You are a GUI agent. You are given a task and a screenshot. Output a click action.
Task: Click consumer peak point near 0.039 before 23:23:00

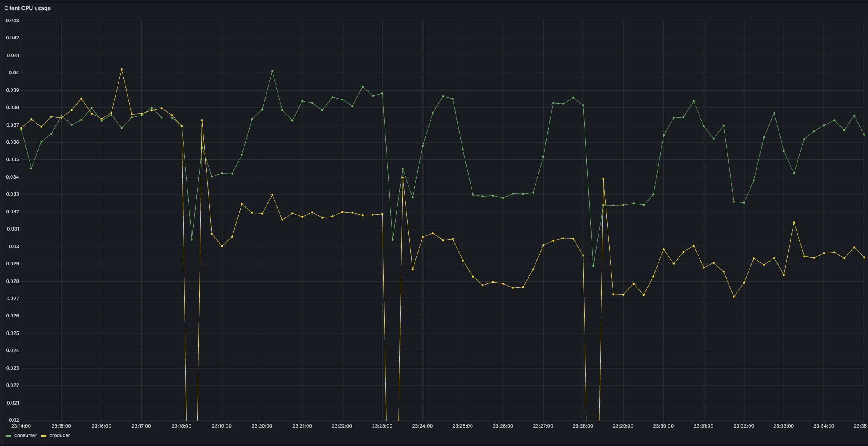(x=362, y=87)
